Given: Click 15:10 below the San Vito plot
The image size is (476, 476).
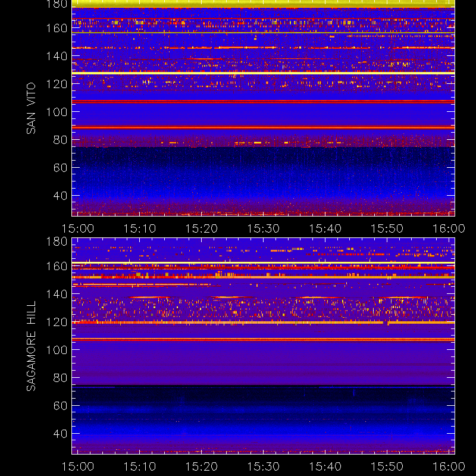Looking at the screenshot, I should 140,228.
